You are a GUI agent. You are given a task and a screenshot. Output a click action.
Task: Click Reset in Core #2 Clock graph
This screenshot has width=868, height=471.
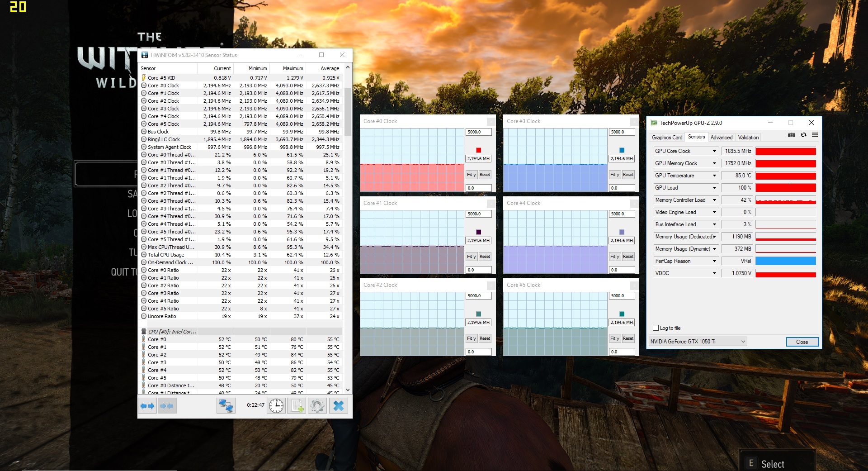click(x=485, y=338)
